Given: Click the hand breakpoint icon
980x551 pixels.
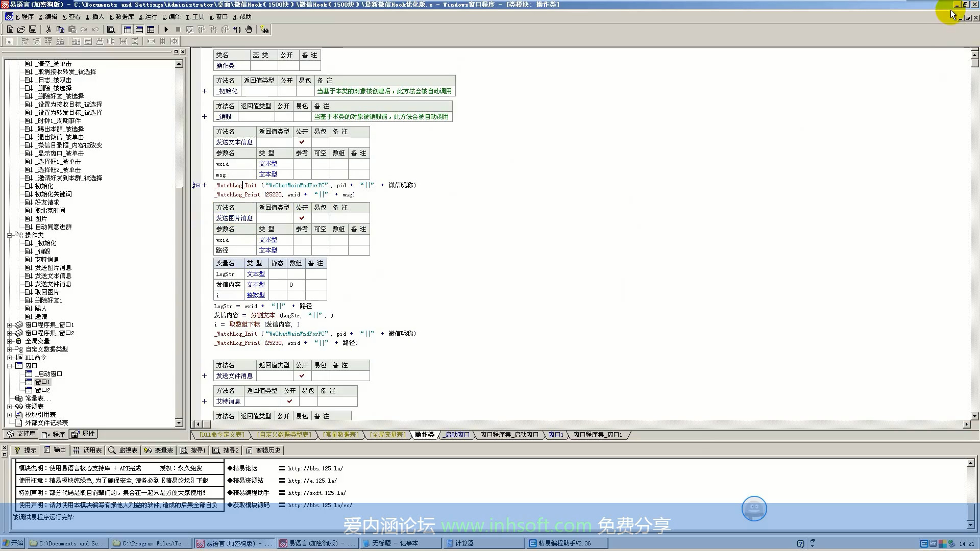Looking at the screenshot, I should click(249, 30).
